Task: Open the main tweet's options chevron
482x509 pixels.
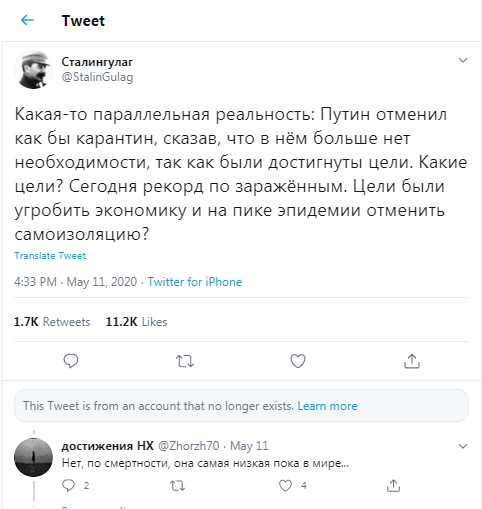Action: pyautogui.click(x=463, y=60)
